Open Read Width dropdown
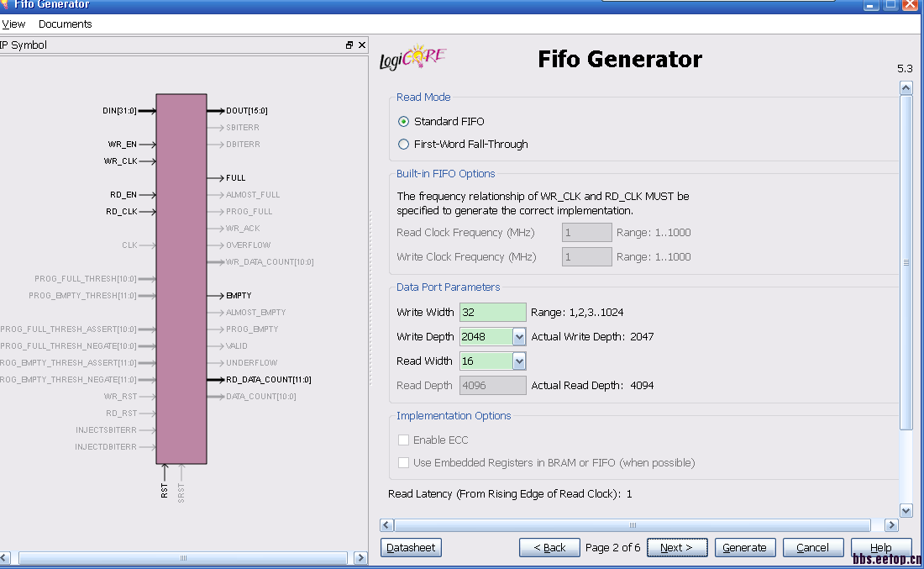The image size is (924, 569). [x=519, y=361]
